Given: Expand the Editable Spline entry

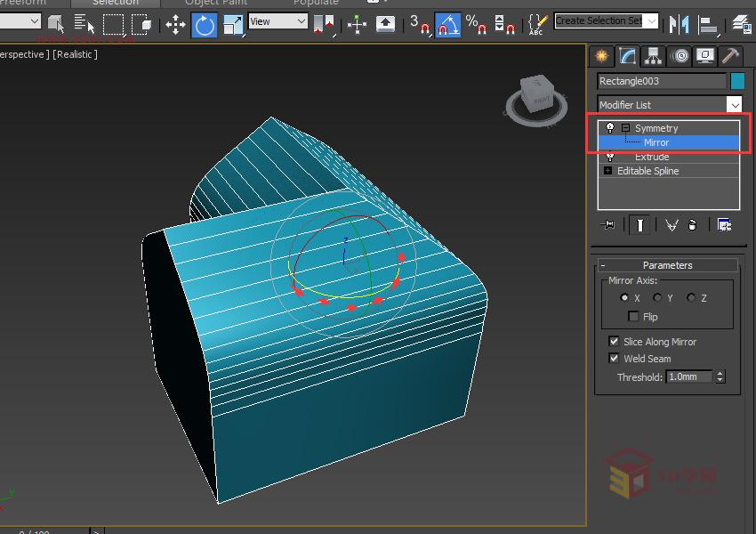Looking at the screenshot, I should pyautogui.click(x=607, y=171).
